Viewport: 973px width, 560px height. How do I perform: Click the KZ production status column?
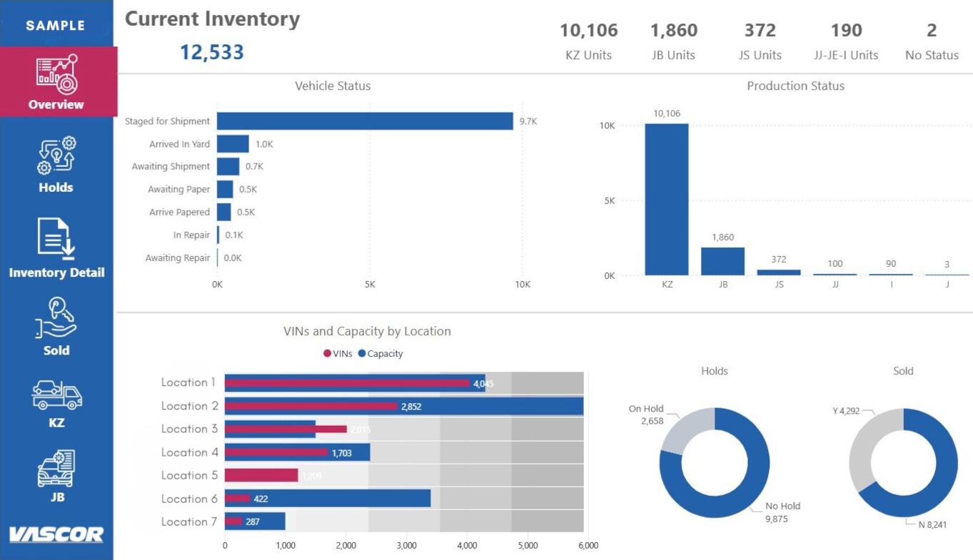click(667, 200)
